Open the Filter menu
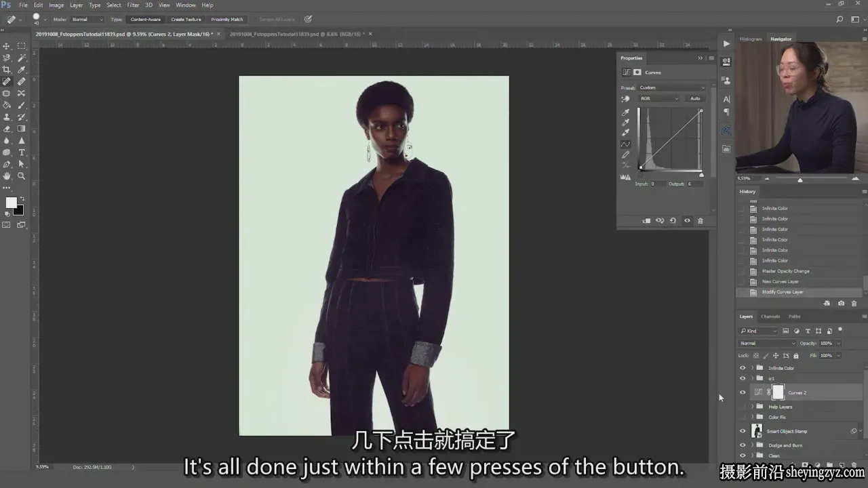This screenshot has width=868, height=488. (x=133, y=5)
